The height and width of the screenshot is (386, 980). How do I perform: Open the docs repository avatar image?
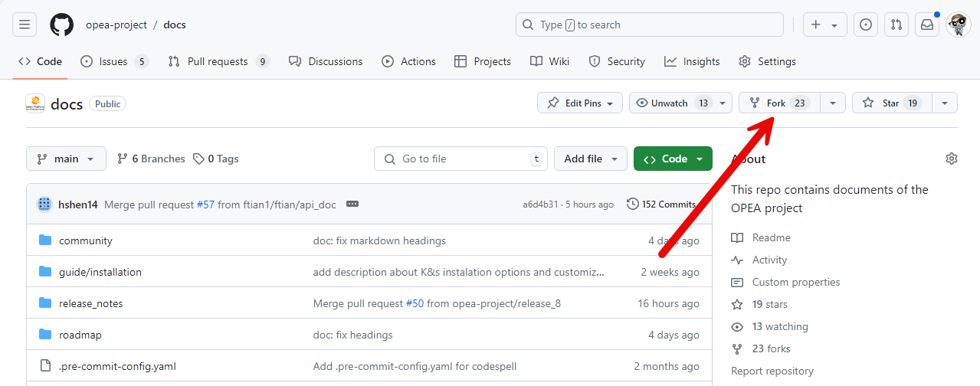click(x=35, y=103)
